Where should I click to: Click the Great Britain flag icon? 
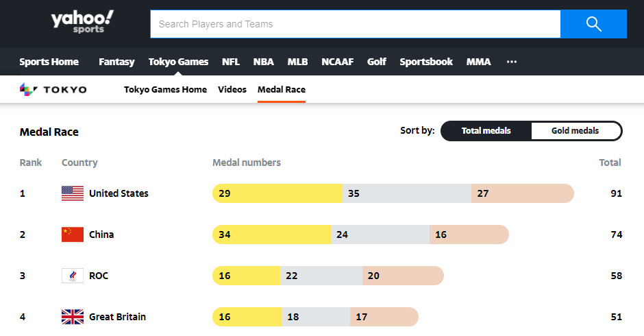pyautogui.click(x=73, y=317)
